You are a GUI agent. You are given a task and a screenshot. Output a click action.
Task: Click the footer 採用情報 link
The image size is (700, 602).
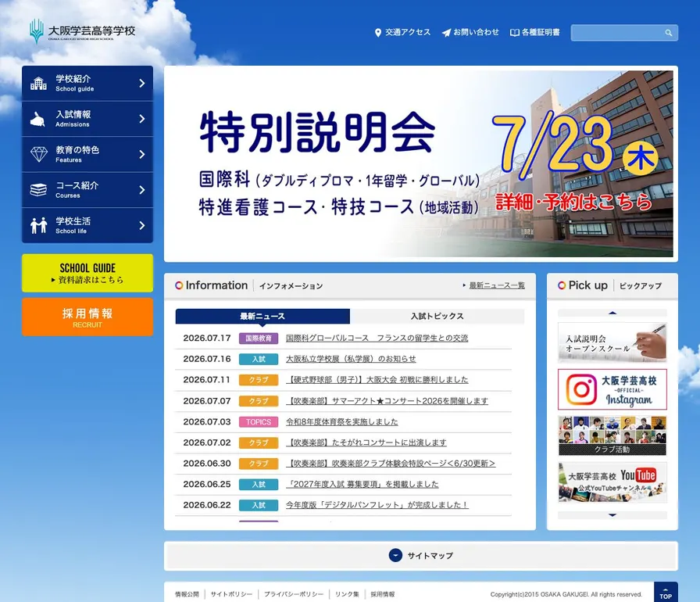point(383,594)
